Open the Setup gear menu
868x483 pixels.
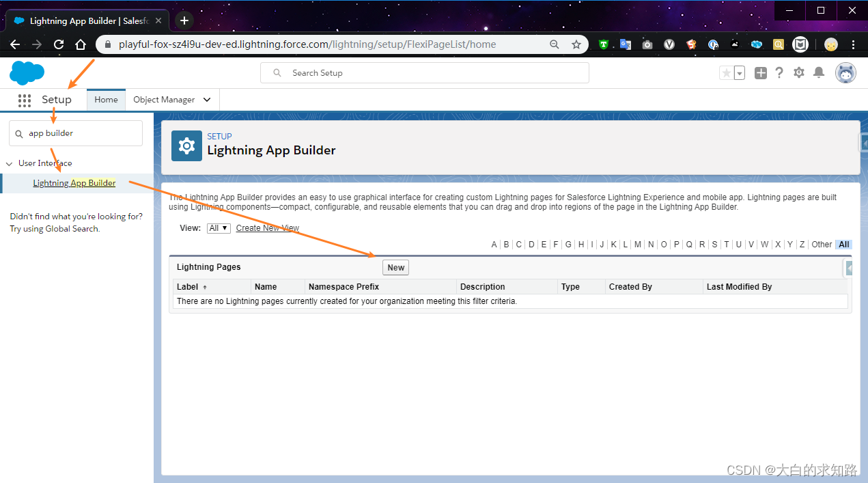(798, 73)
